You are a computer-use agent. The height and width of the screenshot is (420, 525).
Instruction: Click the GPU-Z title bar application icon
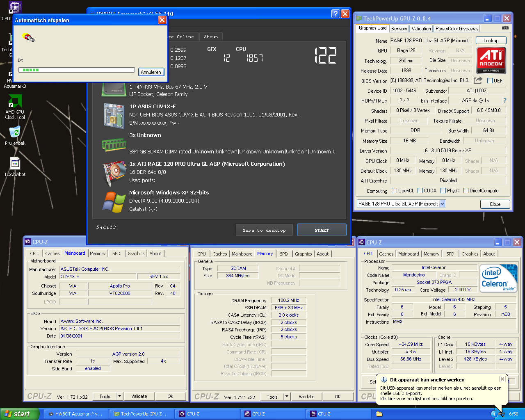[358, 18]
